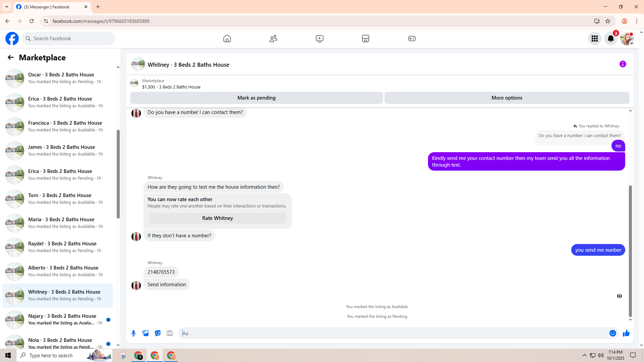
Task: Open James's house conversation
Action: [x=58, y=150]
